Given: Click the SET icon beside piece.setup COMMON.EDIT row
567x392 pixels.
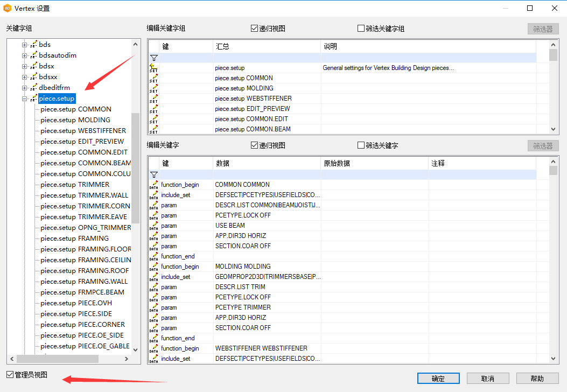Looking at the screenshot, I should [153, 119].
